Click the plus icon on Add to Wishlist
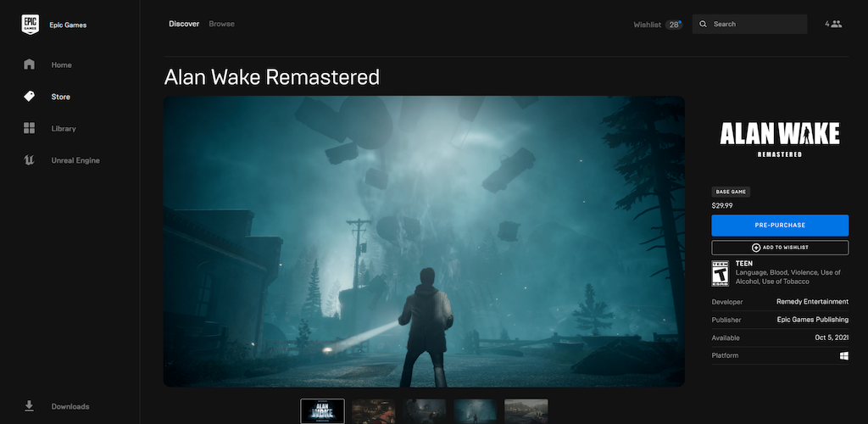This screenshot has height=424, width=868. point(756,248)
